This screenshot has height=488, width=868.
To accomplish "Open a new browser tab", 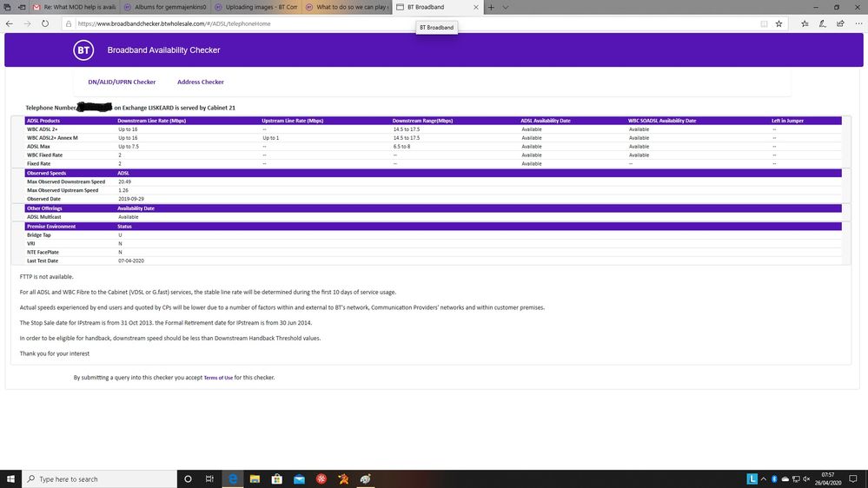I will [x=491, y=7].
